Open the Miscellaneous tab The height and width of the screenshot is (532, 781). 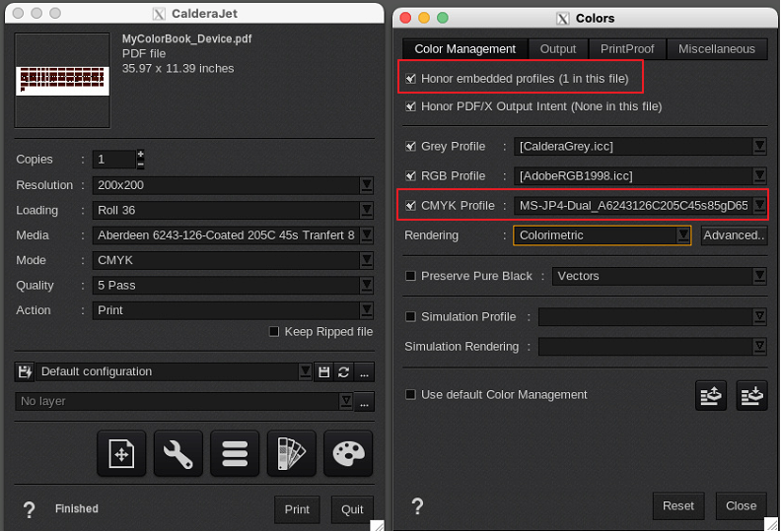click(717, 48)
